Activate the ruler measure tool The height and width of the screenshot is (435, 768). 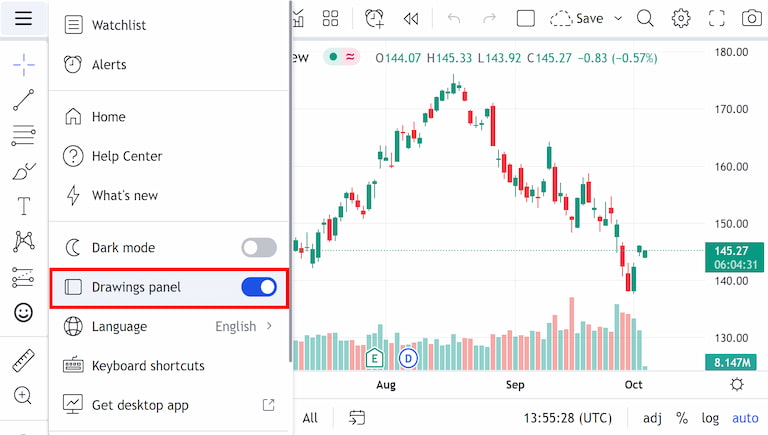pyautogui.click(x=24, y=361)
